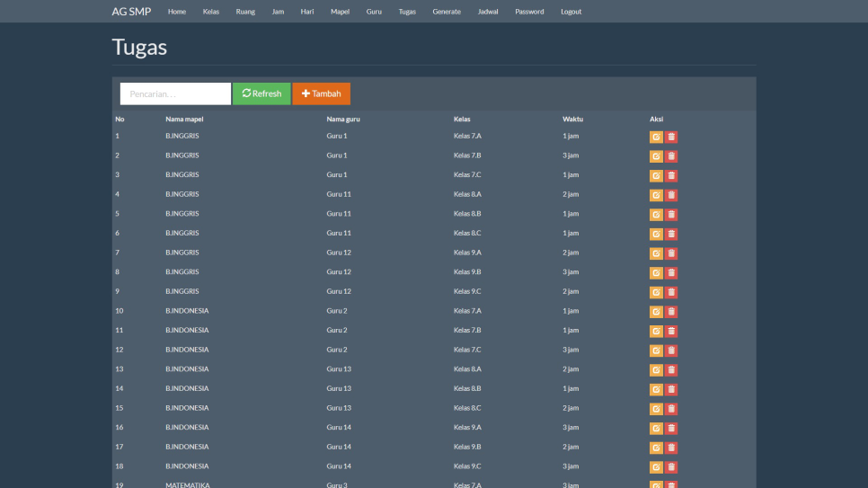Click the edit icon for row 1

[x=656, y=137]
